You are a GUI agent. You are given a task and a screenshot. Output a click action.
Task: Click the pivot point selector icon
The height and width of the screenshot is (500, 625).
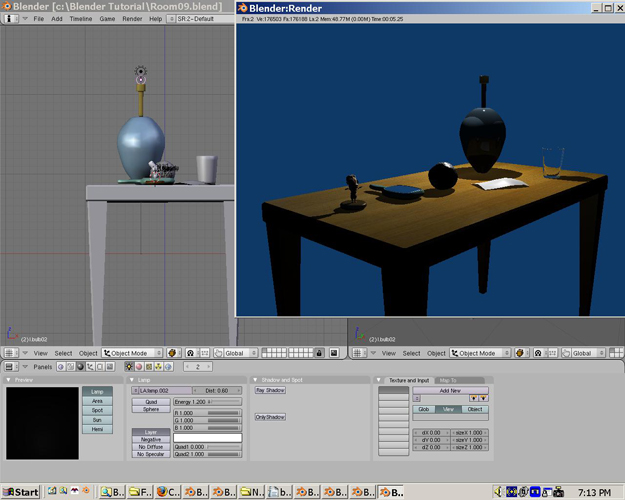[x=190, y=353]
